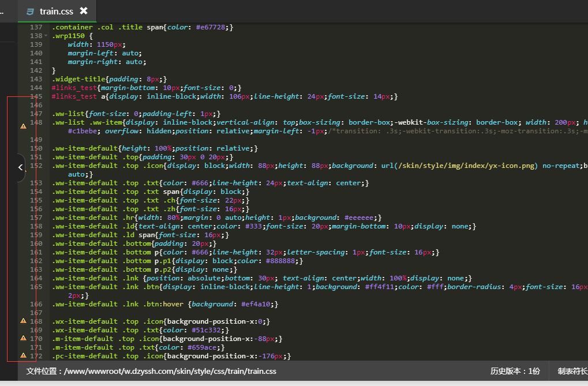The height and width of the screenshot is (386, 588).
Task: Open the history versions (历史版本) status item
Action: [515, 371]
